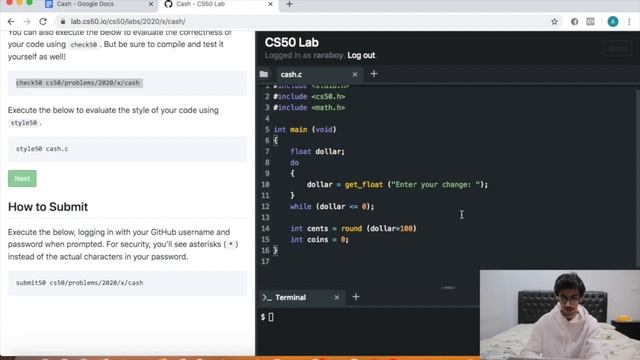
Task: Click the How to Submit heading
Action: 48,207
